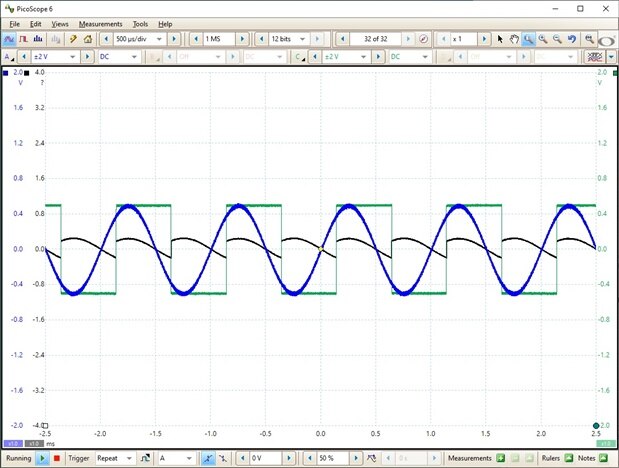Toggle the Rulers checkbox button
Viewport: 619px width, 468px height.
(568, 457)
